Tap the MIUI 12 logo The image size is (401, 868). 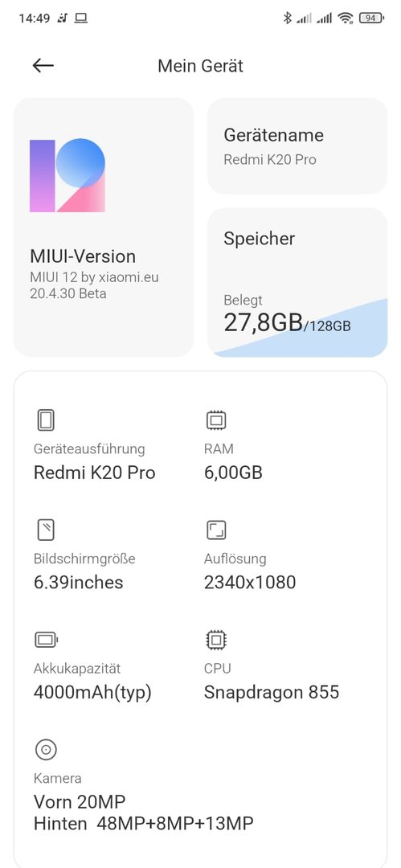click(x=67, y=175)
